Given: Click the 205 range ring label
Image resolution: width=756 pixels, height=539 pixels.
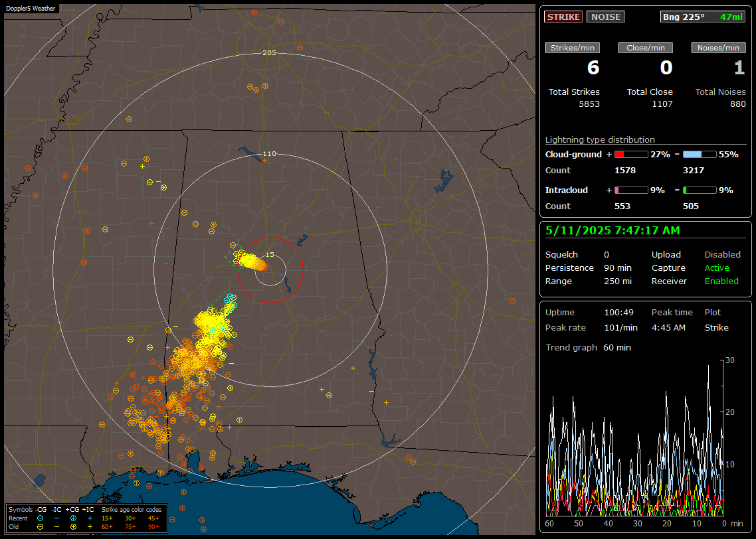Looking at the screenshot, I should click(x=269, y=53).
